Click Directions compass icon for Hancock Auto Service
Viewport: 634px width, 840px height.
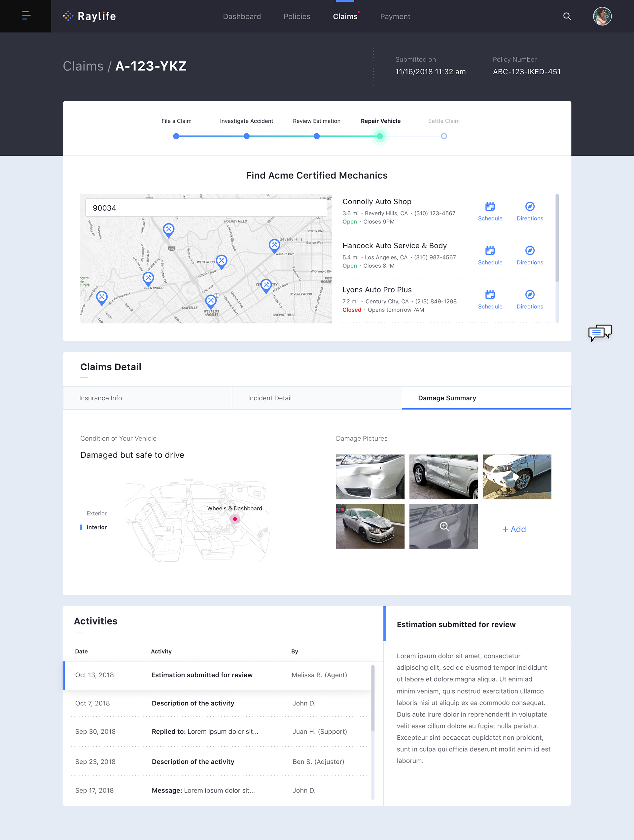tap(530, 251)
